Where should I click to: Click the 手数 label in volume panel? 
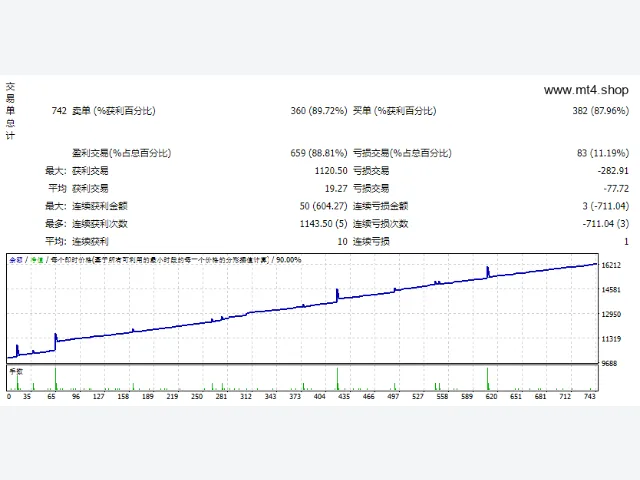point(16,371)
